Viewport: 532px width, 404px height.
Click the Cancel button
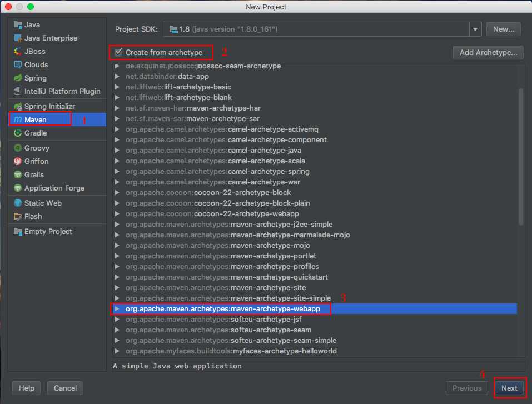click(x=65, y=388)
